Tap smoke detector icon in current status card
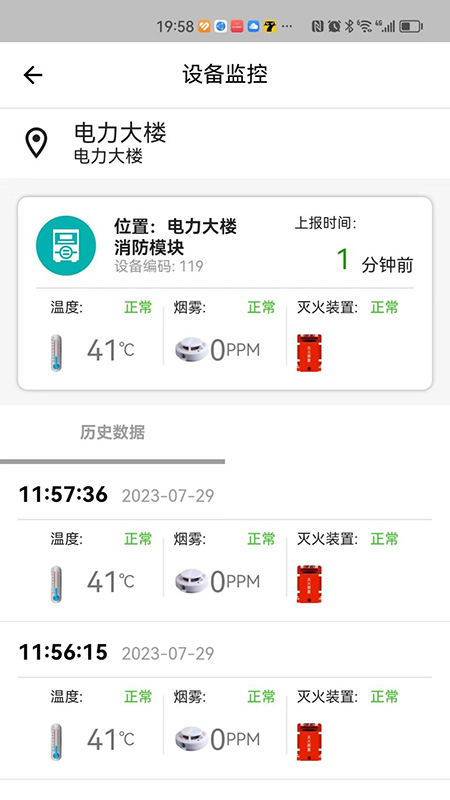450x800 pixels. (191, 350)
